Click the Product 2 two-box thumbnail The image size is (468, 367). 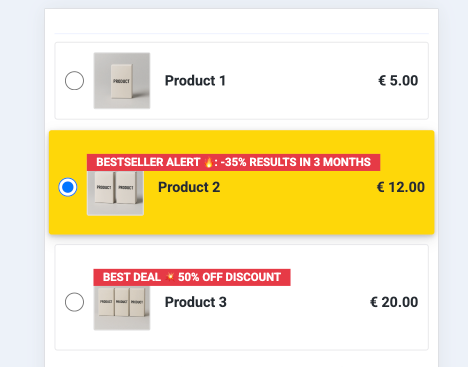[x=115, y=193]
